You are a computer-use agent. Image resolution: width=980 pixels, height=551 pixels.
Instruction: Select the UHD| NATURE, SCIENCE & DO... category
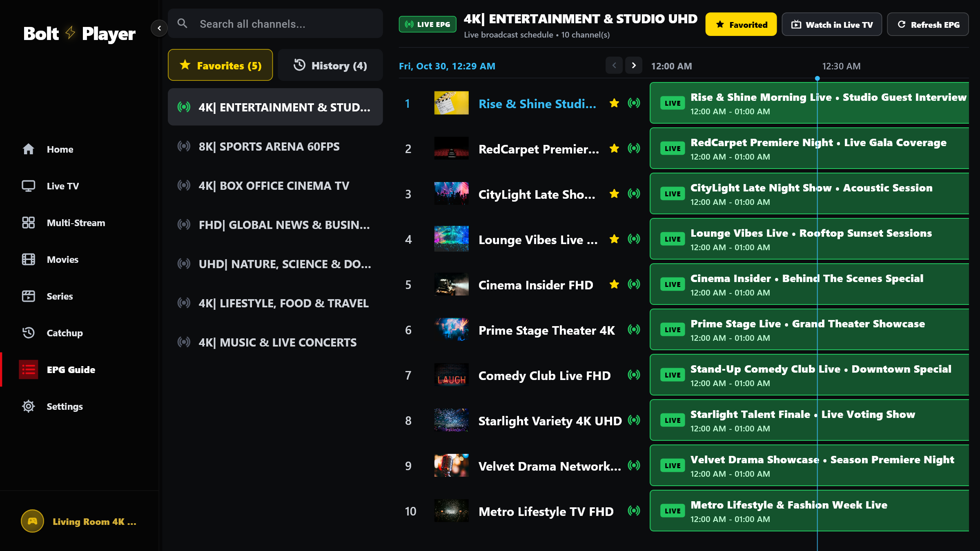coord(275,264)
